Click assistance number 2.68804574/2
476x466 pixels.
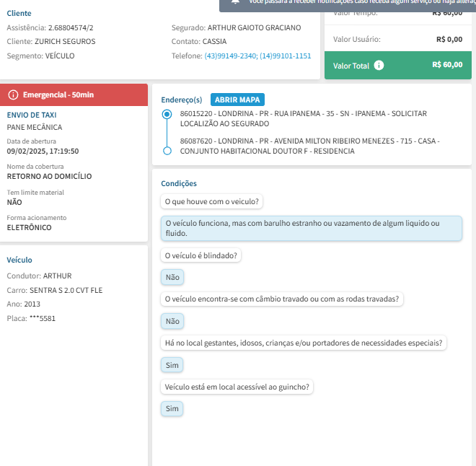click(x=71, y=27)
